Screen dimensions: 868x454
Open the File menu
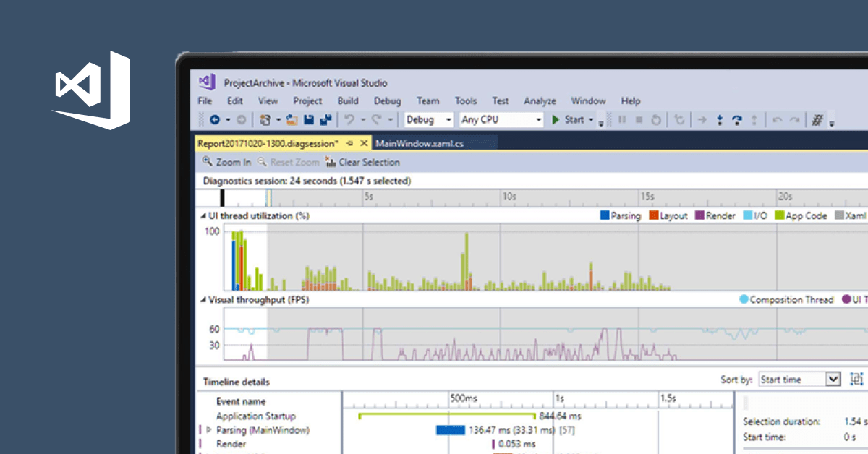click(x=205, y=101)
